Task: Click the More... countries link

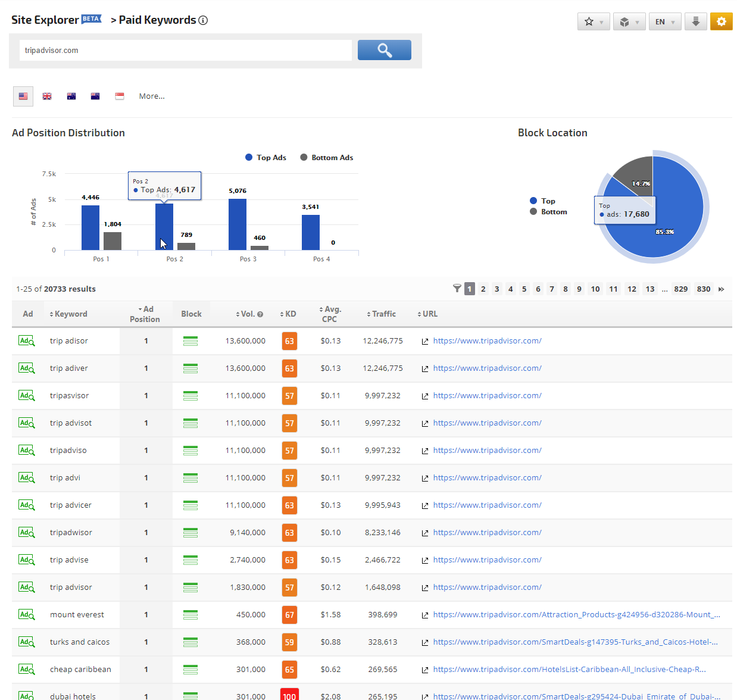Action: (x=152, y=96)
